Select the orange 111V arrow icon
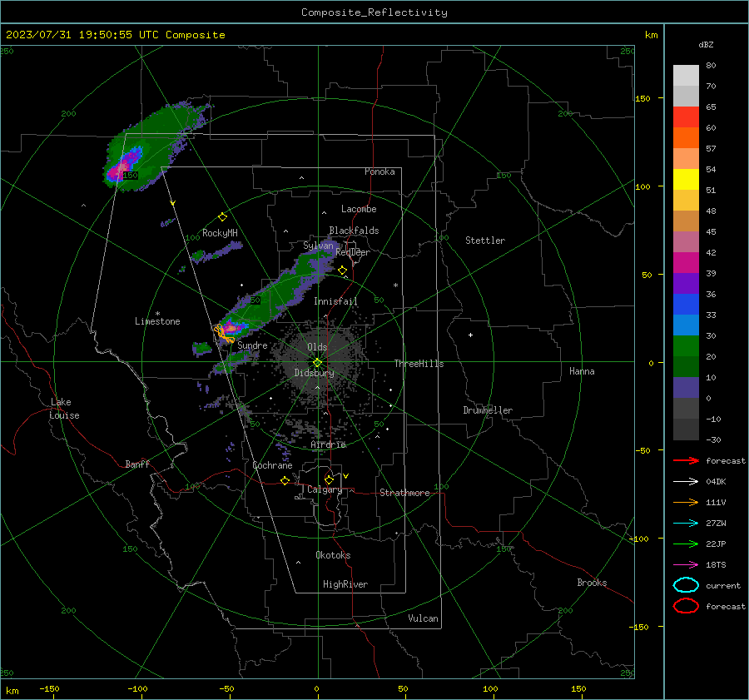This screenshot has height=700, width=749. pyautogui.click(x=686, y=502)
